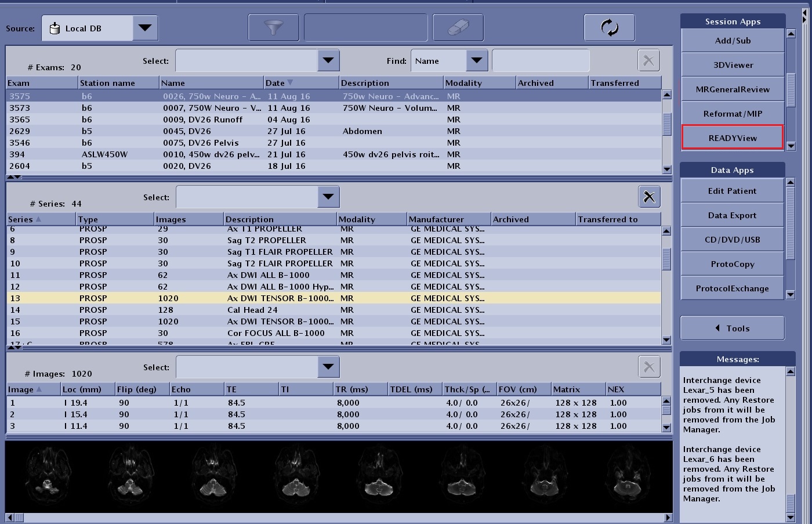
Task: Expand the Series Select dropdown
Action: (x=328, y=197)
